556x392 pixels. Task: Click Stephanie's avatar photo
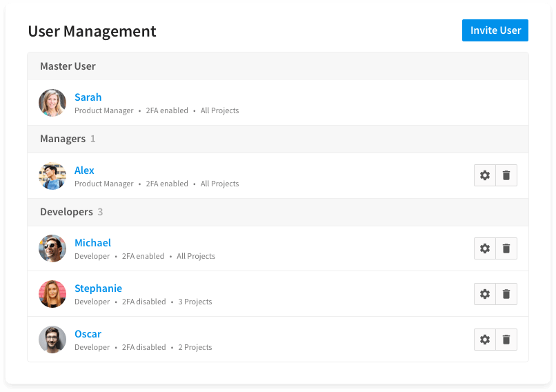pos(52,294)
